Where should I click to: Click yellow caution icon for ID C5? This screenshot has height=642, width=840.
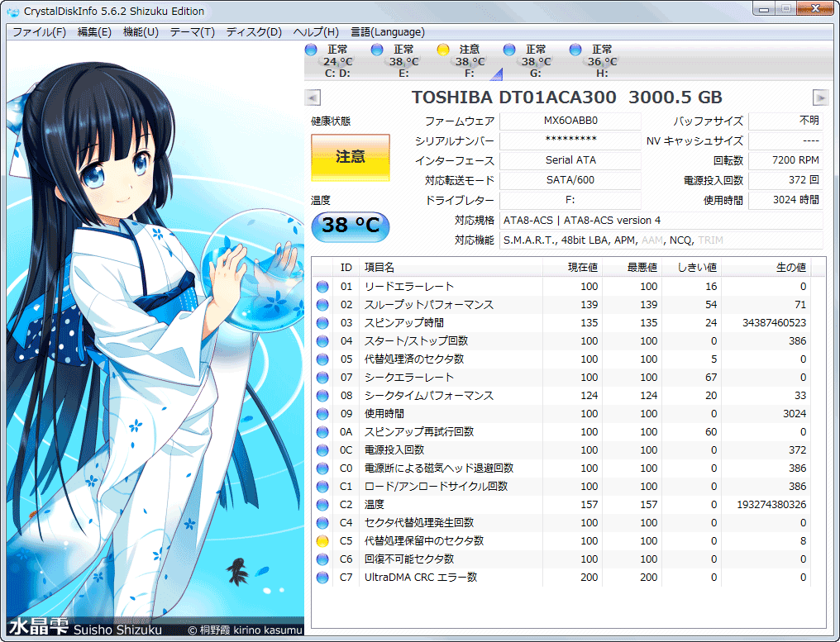(x=322, y=541)
